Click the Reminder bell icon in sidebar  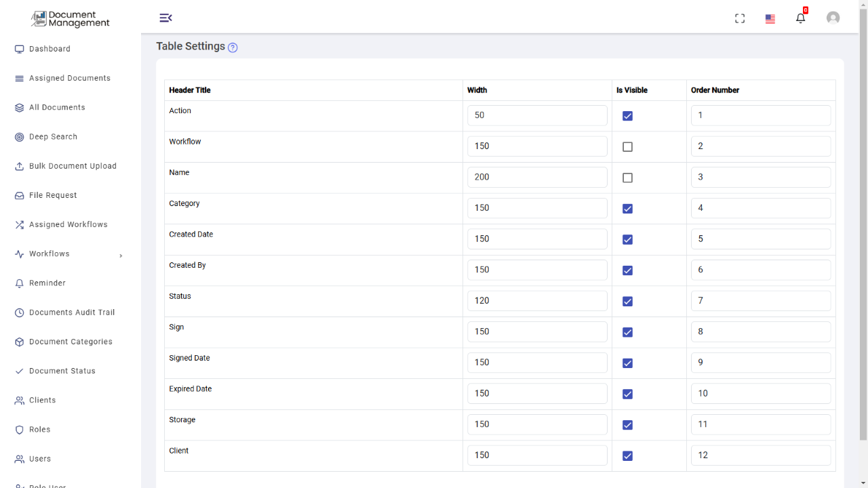[x=20, y=283]
